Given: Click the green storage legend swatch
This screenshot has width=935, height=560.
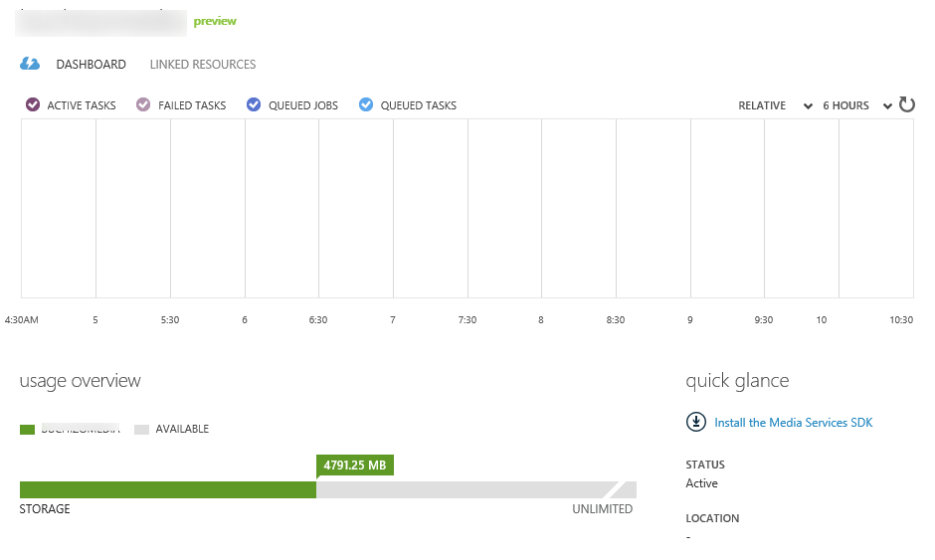Looking at the screenshot, I should point(28,430).
